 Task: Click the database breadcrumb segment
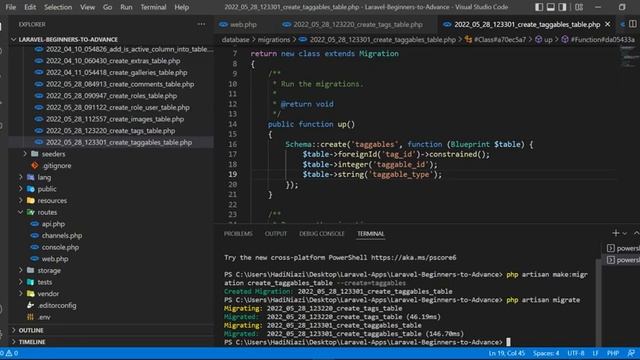point(235,40)
